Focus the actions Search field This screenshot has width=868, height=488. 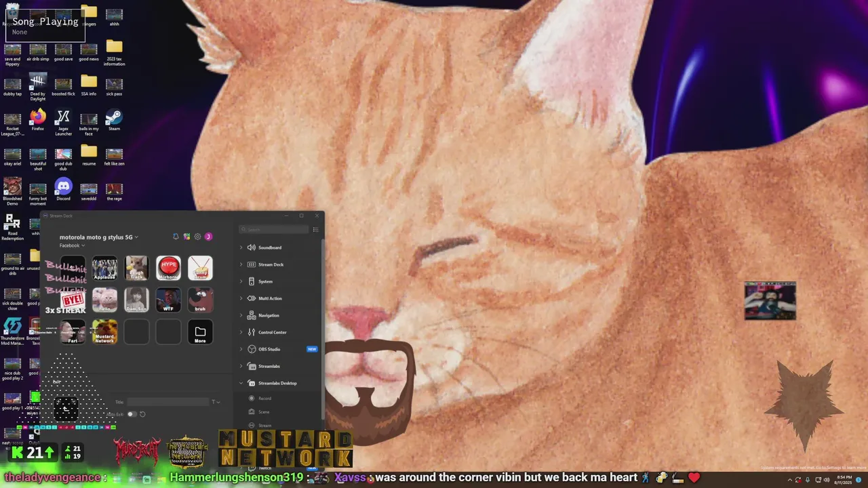click(274, 230)
